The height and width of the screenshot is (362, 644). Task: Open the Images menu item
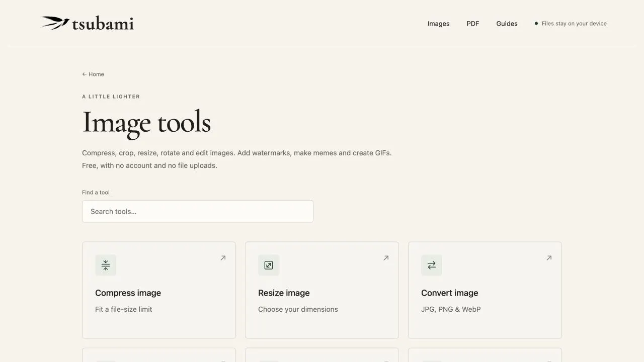click(438, 24)
